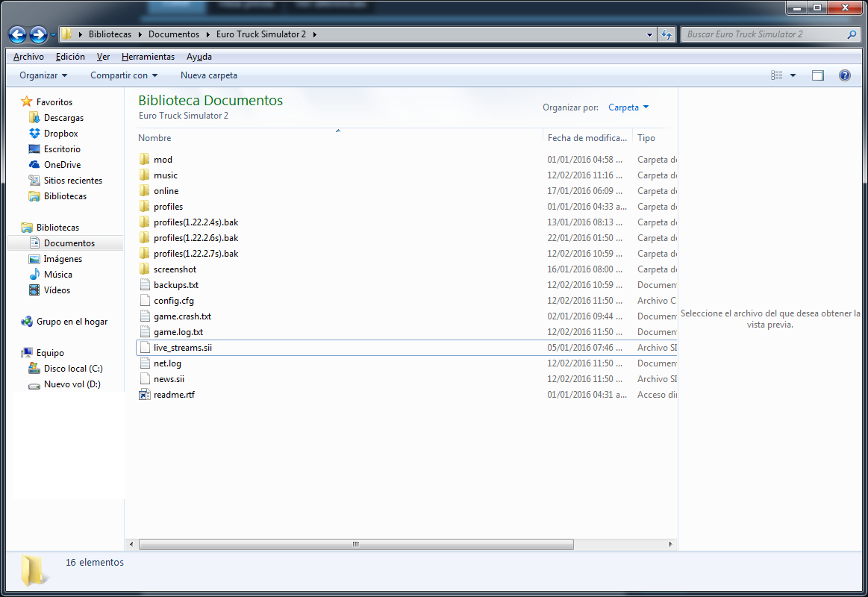Select readme.rtf shortcut icon
Screen dimensions: 868x597
pos(145,395)
